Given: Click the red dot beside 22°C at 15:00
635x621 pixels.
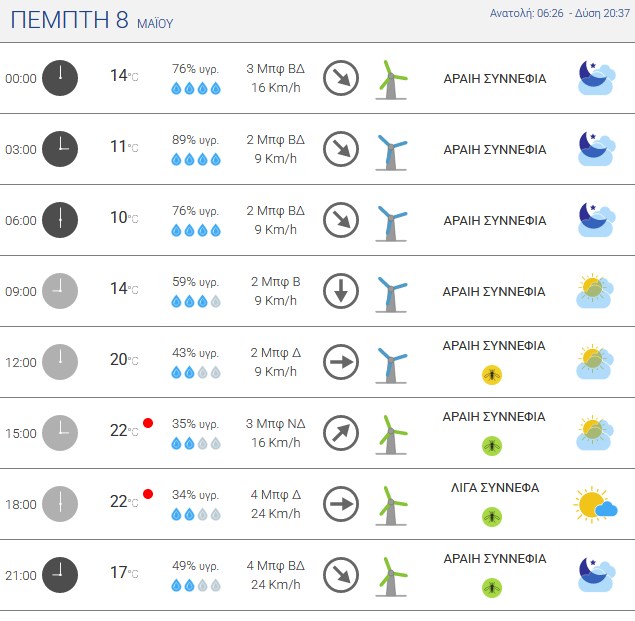Looking at the screenshot, I should (x=148, y=423).
